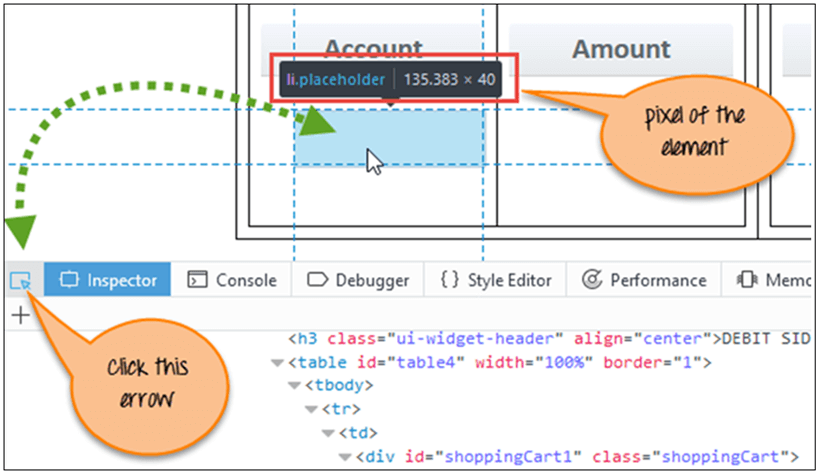Click the Memory tab icon
The width and height of the screenshot is (822, 474).
coord(746,280)
